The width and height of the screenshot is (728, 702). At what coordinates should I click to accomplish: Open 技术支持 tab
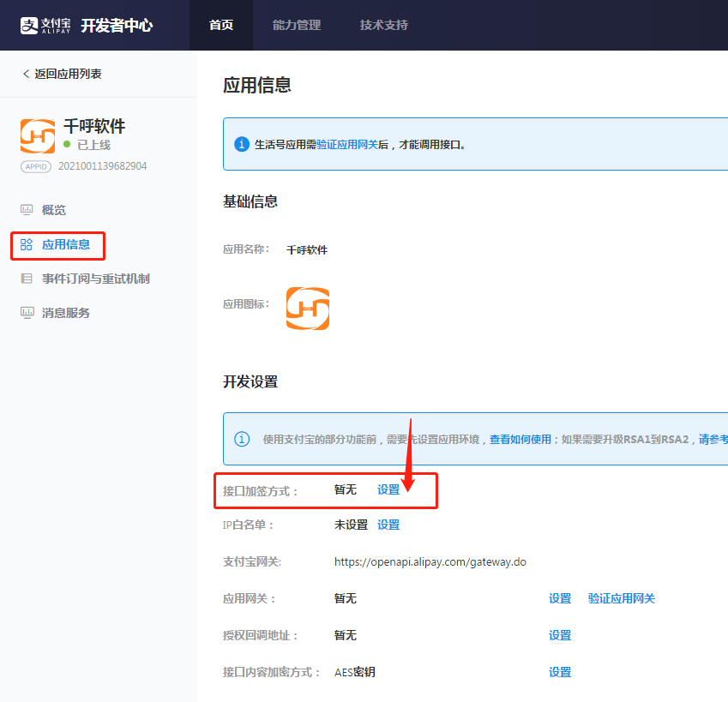pyautogui.click(x=383, y=25)
